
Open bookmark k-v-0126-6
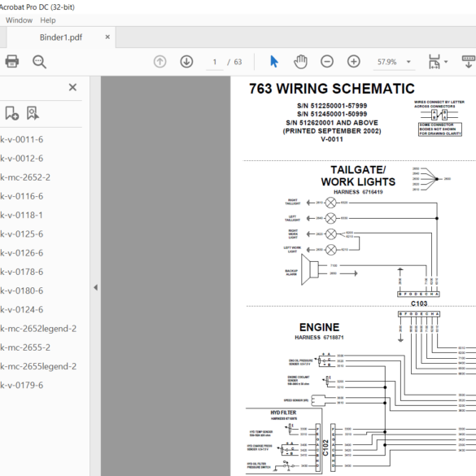click(21, 253)
